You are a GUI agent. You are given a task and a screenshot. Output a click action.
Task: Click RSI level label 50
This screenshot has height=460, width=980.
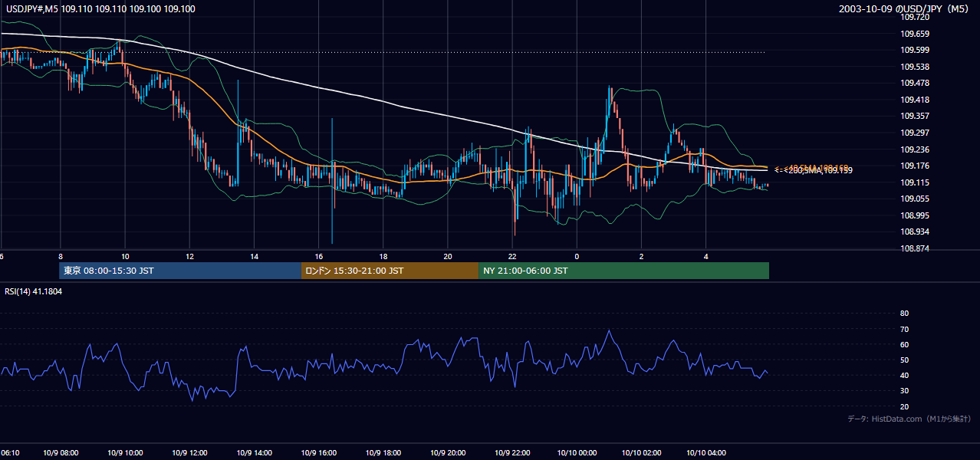pyautogui.click(x=904, y=360)
